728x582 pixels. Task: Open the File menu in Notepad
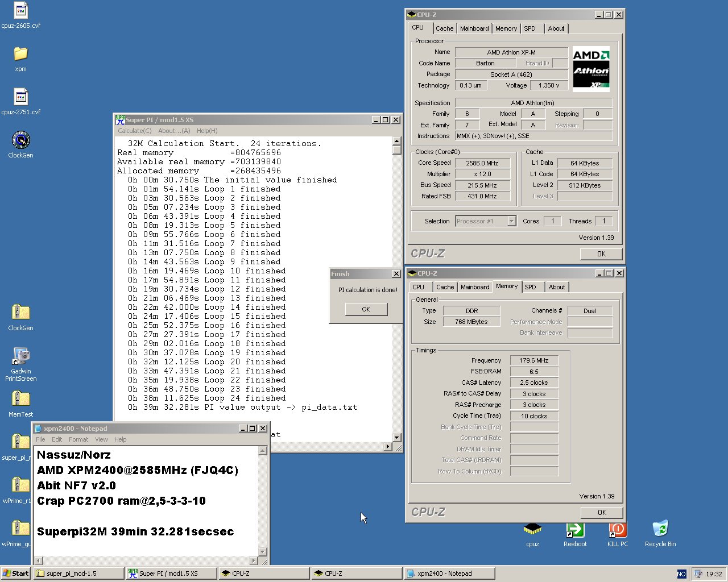(40, 439)
